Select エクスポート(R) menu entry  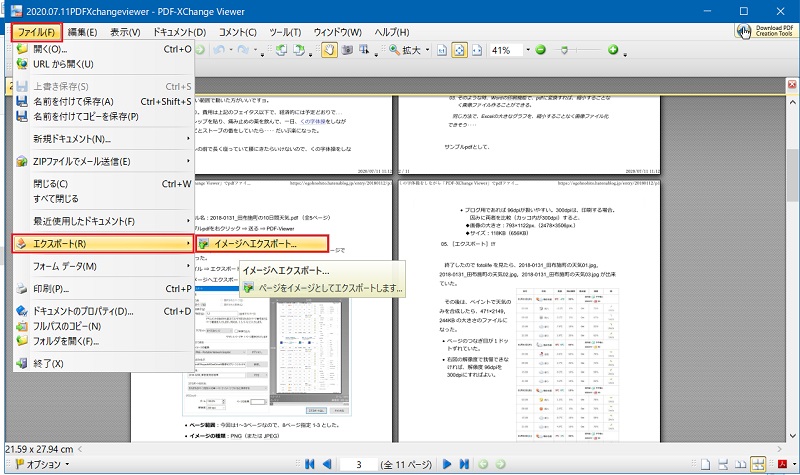coord(103,244)
